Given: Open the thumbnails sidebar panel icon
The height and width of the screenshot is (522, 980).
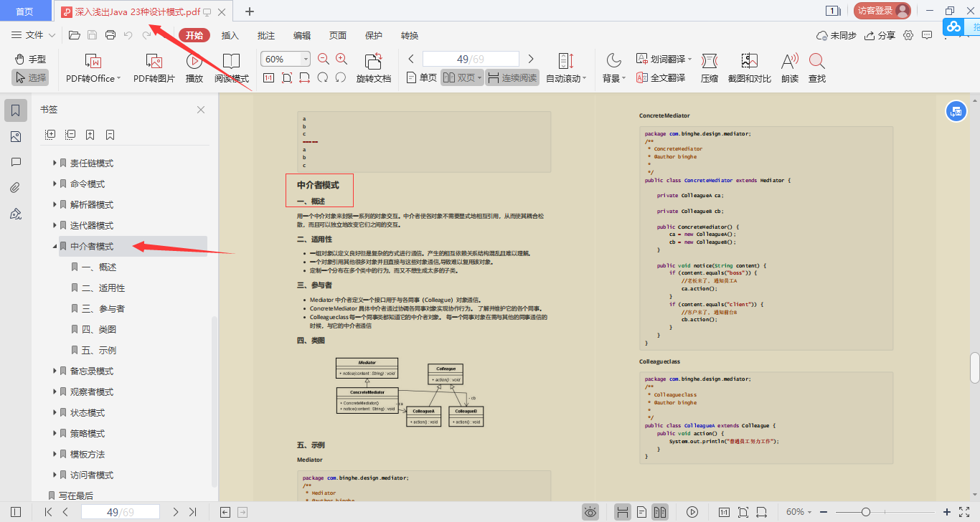Looking at the screenshot, I should 16,136.
